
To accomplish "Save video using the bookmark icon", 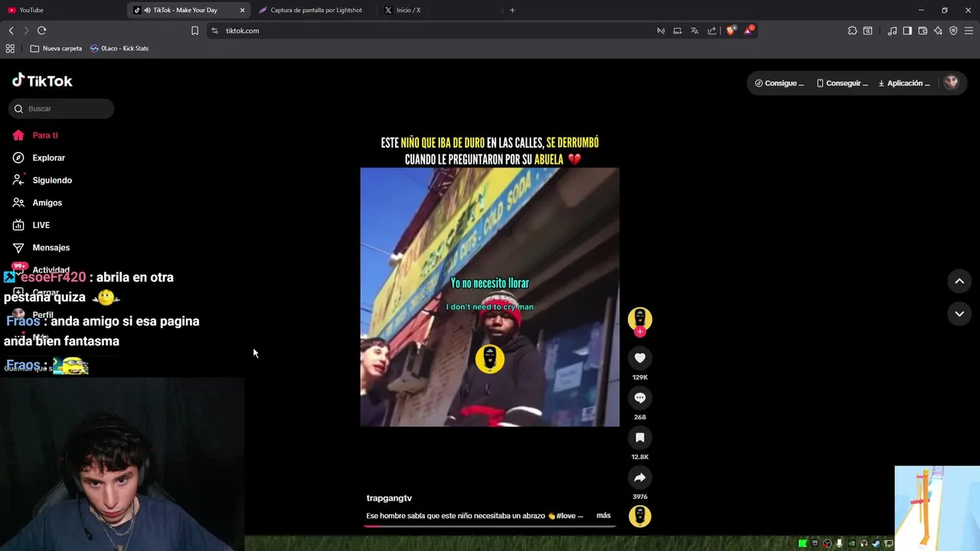I will (x=640, y=438).
